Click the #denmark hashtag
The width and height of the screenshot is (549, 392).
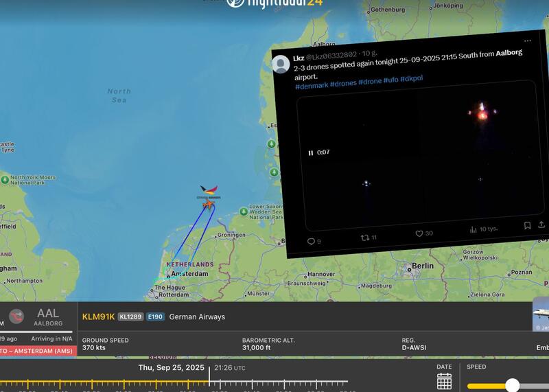click(312, 86)
